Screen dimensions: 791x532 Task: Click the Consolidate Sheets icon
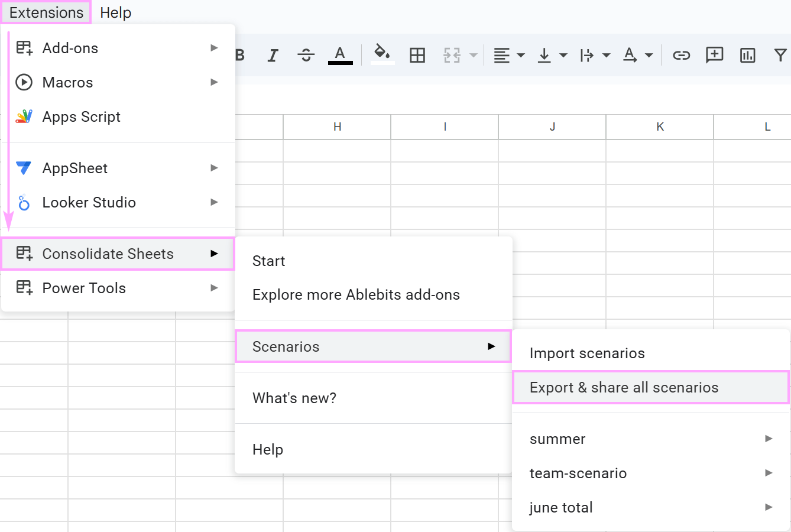coord(24,254)
